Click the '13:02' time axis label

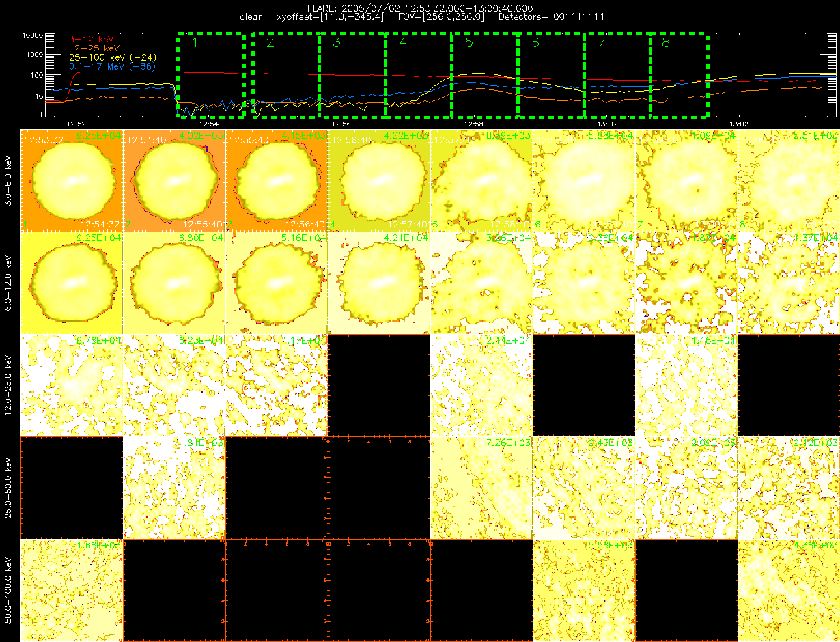(x=738, y=124)
